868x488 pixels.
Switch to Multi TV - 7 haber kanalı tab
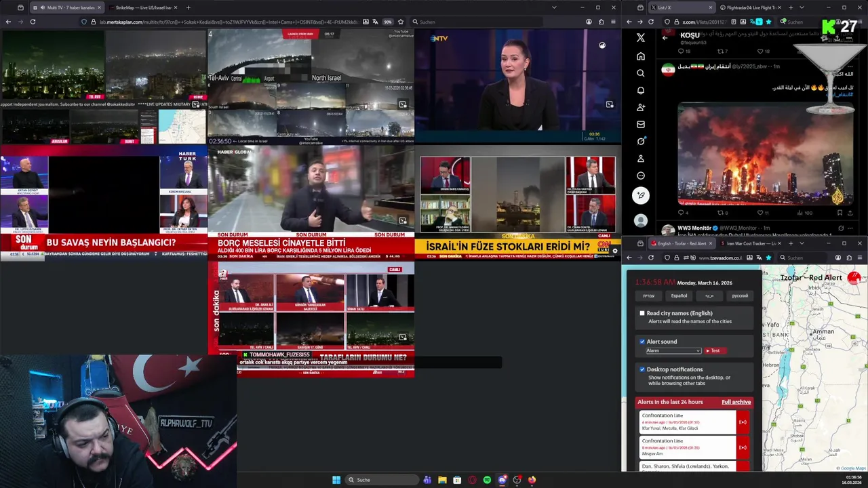[66, 7]
